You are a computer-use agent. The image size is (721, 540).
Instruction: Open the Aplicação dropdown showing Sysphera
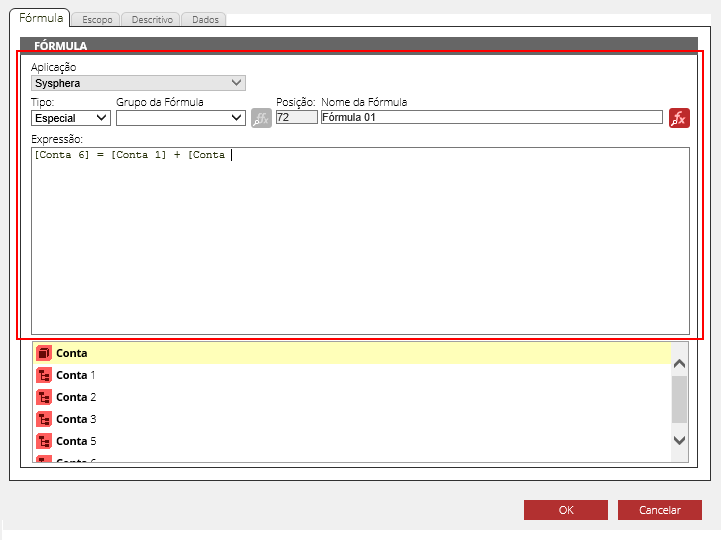pyautogui.click(x=138, y=83)
